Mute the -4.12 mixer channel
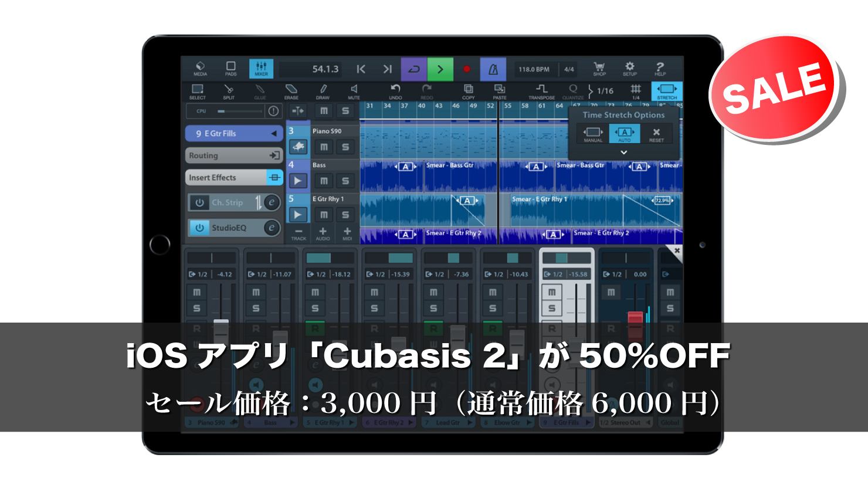The image size is (868, 488). coord(196,292)
